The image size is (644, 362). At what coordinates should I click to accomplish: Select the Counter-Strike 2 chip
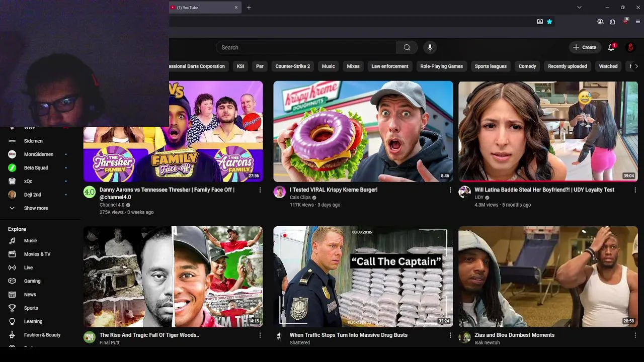pos(292,66)
